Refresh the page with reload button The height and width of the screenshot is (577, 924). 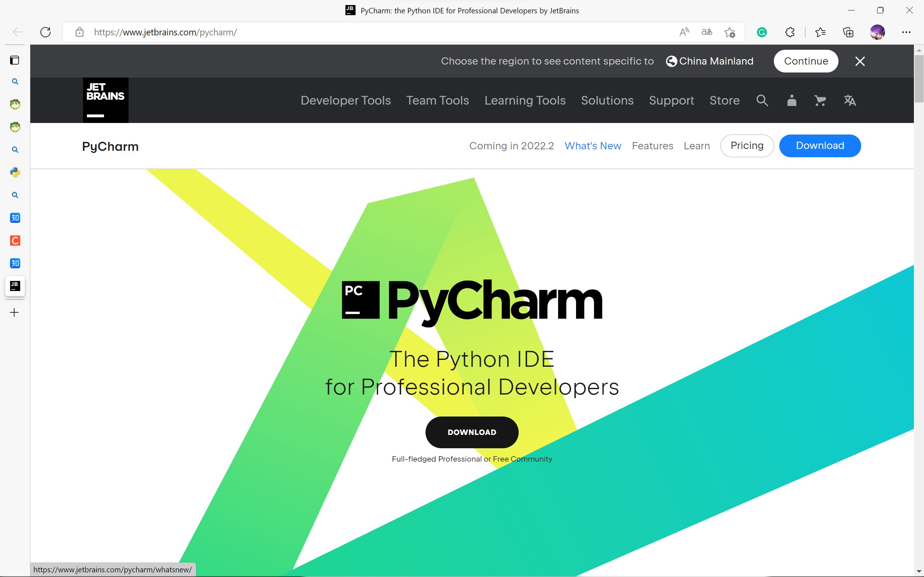tap(45, 32)
